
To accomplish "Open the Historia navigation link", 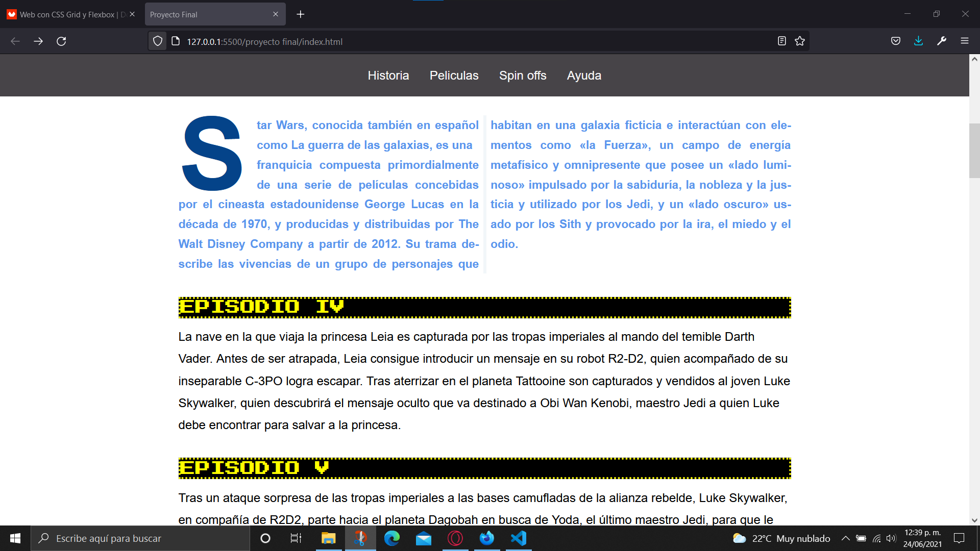I will point(388,76).
